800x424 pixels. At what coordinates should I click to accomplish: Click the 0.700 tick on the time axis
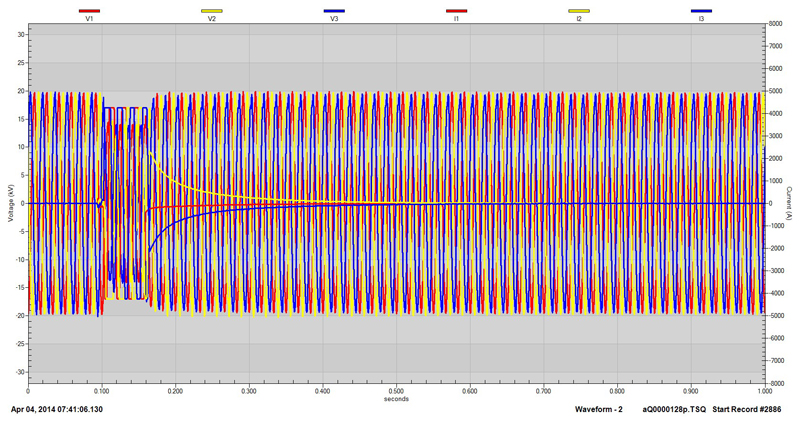(x=543, y=391)
